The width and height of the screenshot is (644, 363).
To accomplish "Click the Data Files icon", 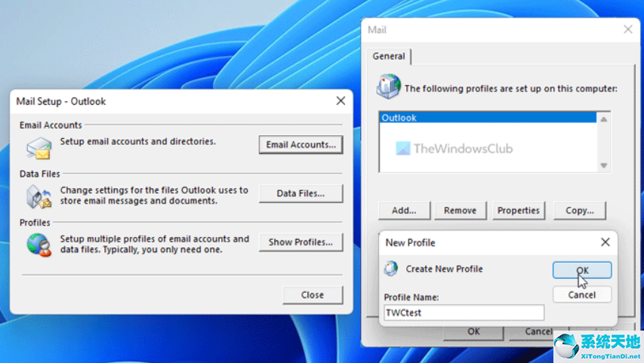I will coord(39,196).
